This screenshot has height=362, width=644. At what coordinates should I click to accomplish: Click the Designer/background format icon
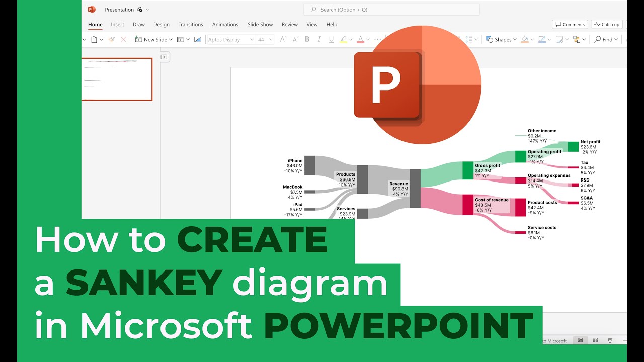[x=198, y=39]
